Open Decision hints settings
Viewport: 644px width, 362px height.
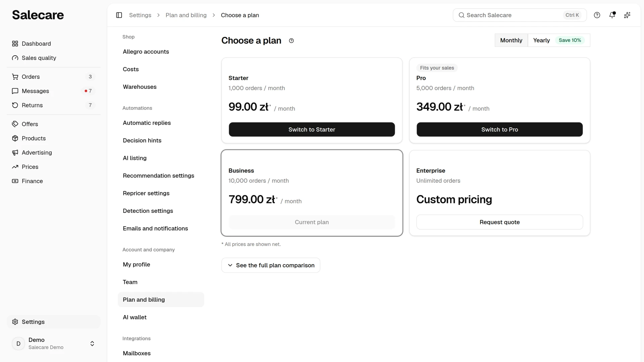point(161,140)
